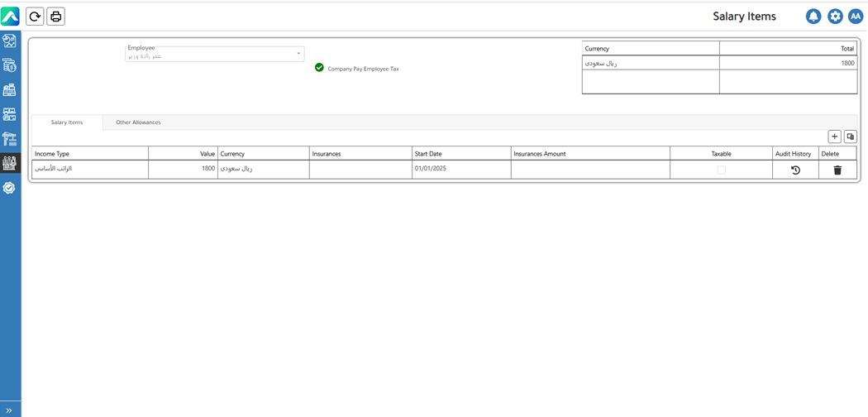Screen dimensions: 868x417
Task: Open the crane icon sidebar module
Action: [10, 139]
